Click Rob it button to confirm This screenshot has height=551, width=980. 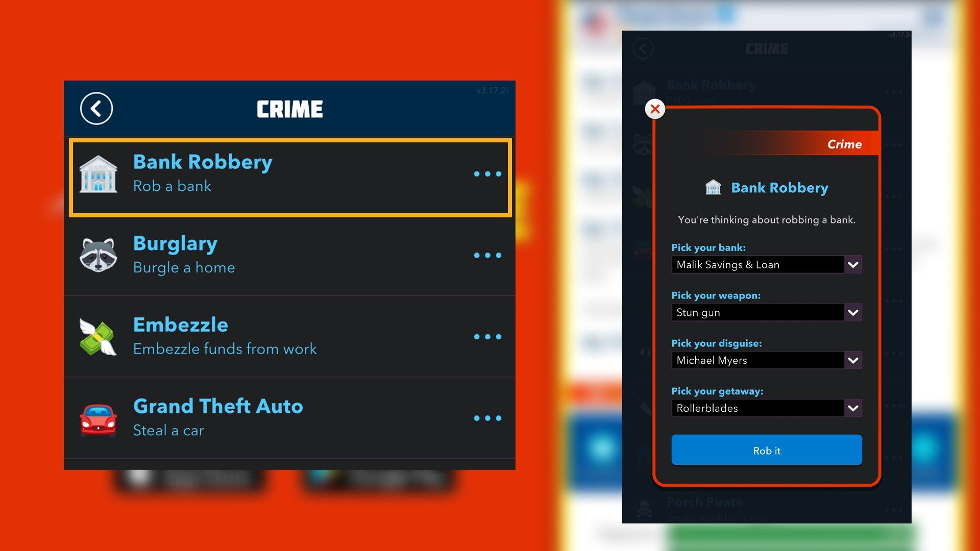767,451
